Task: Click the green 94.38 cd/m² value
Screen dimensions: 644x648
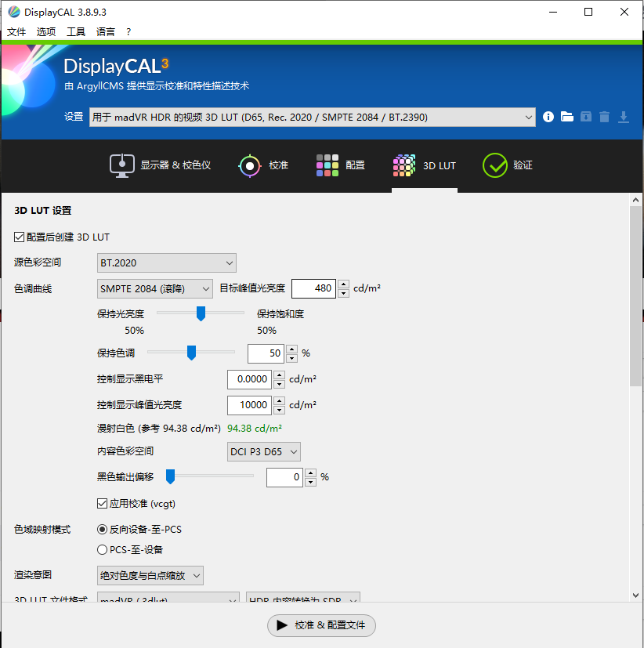Action: (x=255, y=429)
